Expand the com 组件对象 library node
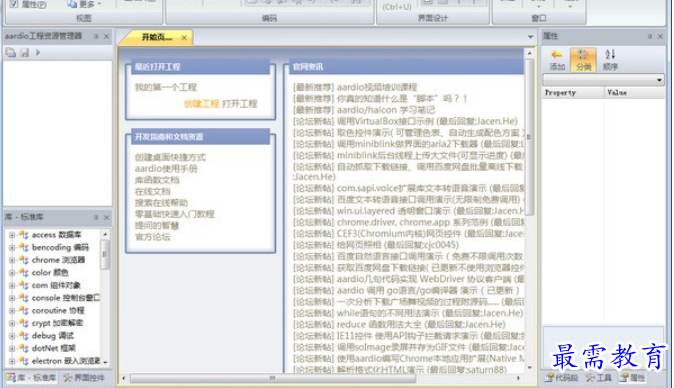The width and height of the screenshot is (674, 388). 12,285
